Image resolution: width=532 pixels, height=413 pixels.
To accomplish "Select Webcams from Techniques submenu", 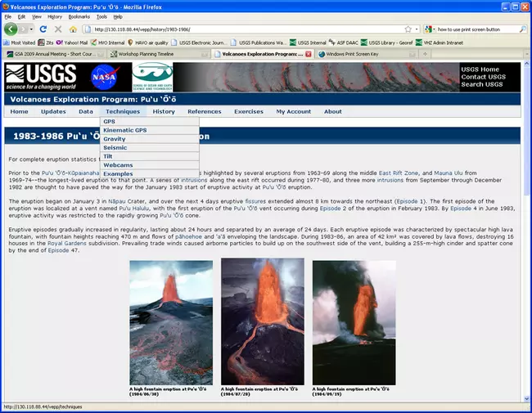I will tap(150, 165).
